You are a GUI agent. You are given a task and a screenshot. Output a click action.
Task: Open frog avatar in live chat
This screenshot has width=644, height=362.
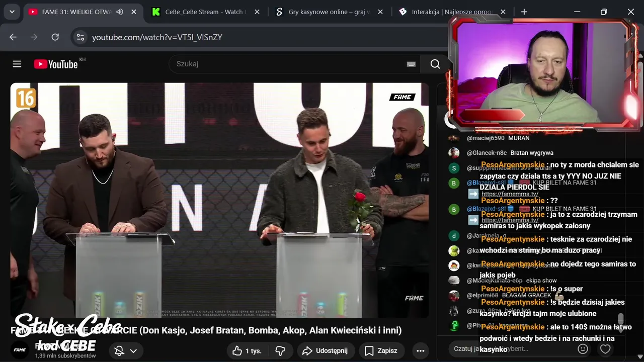tap(454, 250)
